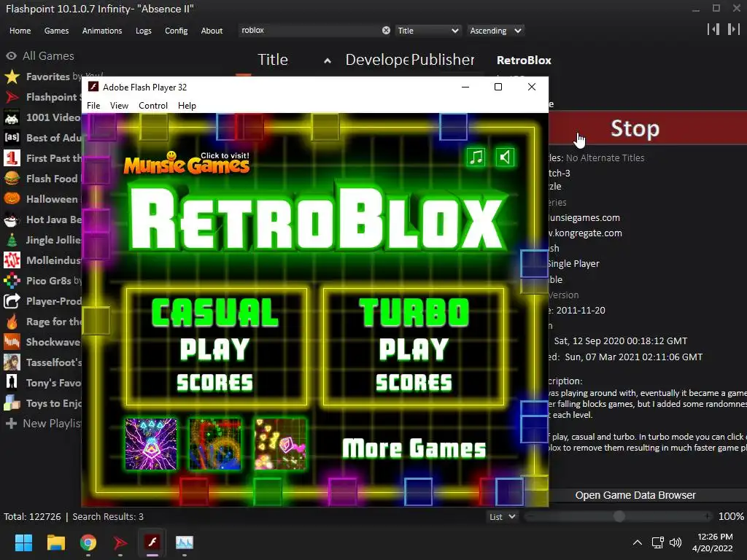Open the Pico Gr8s playlist icon
747x560 pixels.
[x=12, y=281]
